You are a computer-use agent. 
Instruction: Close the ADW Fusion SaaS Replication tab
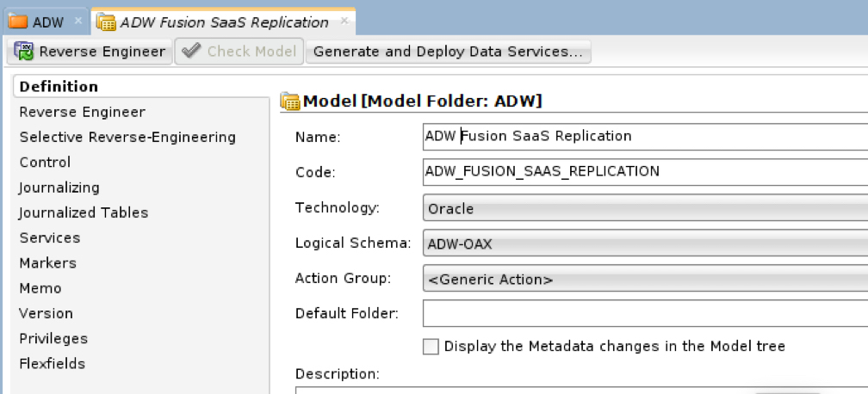(x=344, y=21)
